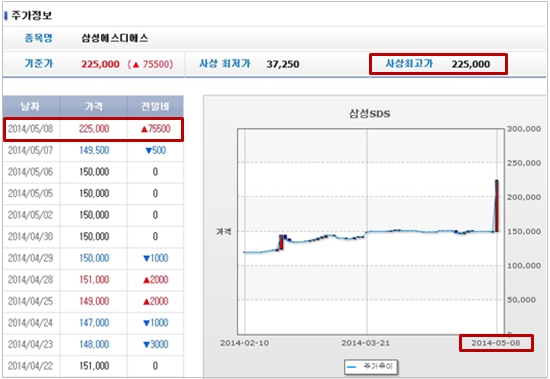The image size is (550, 379).
Task: Click the 250,000 y-axis label
Action: click(524, 163)
